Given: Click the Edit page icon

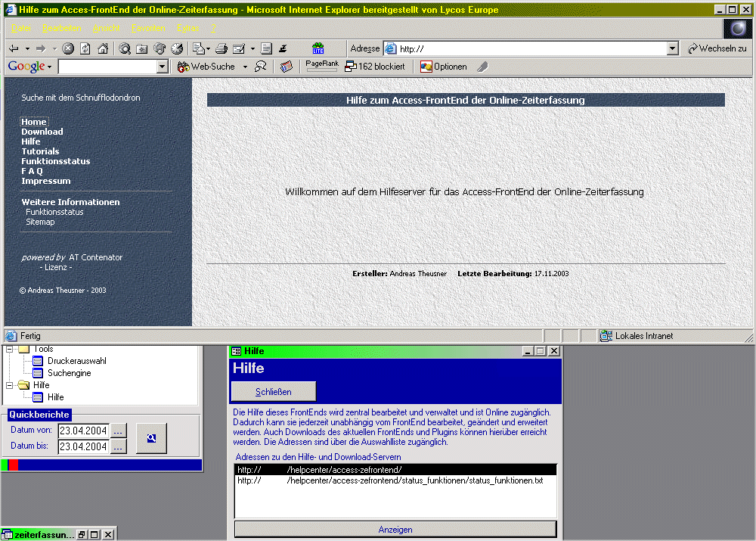Looking at the screenshot, I should (239, 48).
